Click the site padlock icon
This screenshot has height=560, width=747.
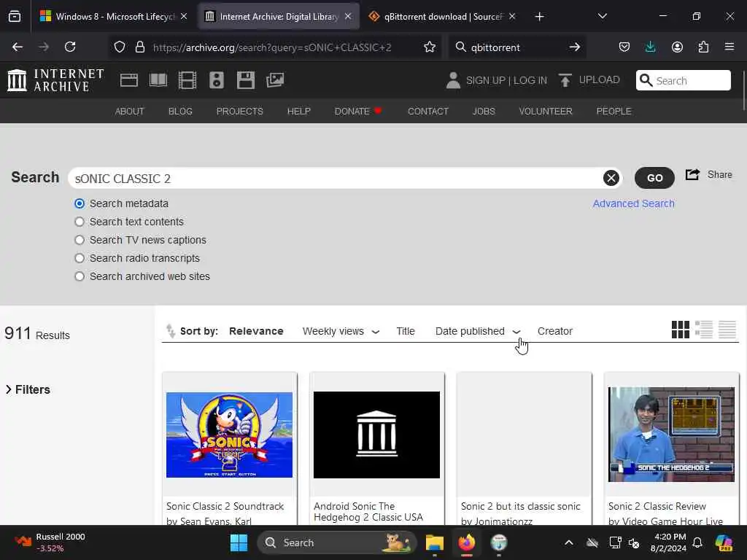(x=139, y=47)
